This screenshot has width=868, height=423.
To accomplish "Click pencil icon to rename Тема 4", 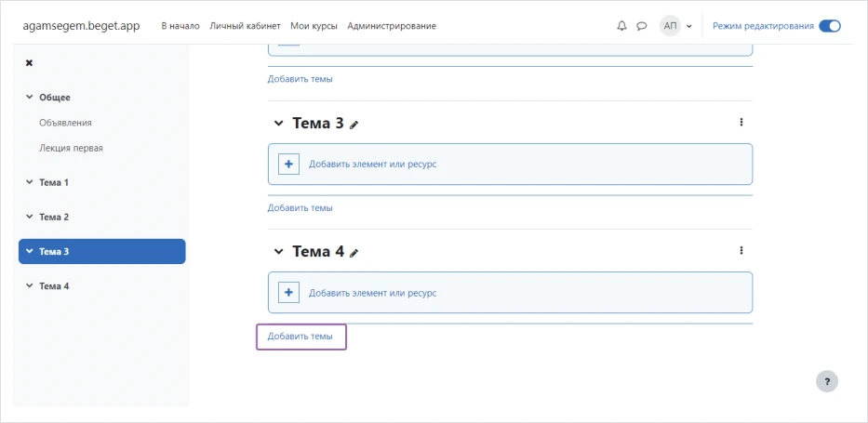I will [x=354, y=253].
